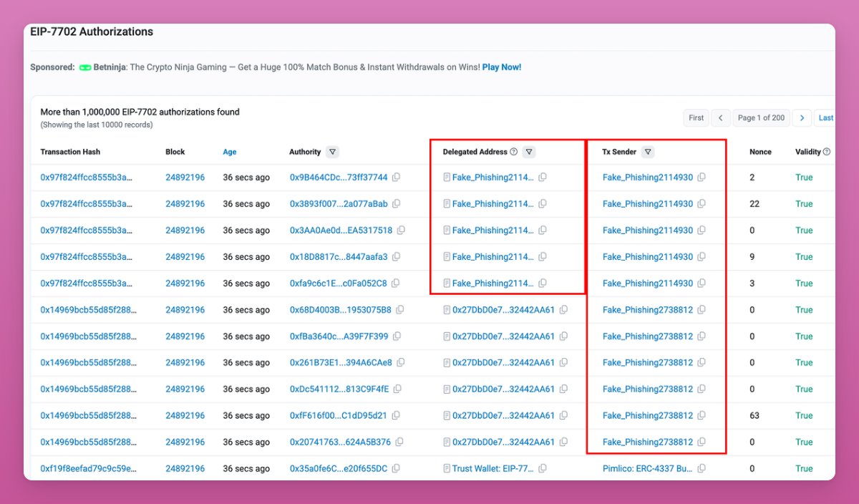
Task: Open transaction 0xf19f8eefad79c9c59e...
Action: coord(88,469)
